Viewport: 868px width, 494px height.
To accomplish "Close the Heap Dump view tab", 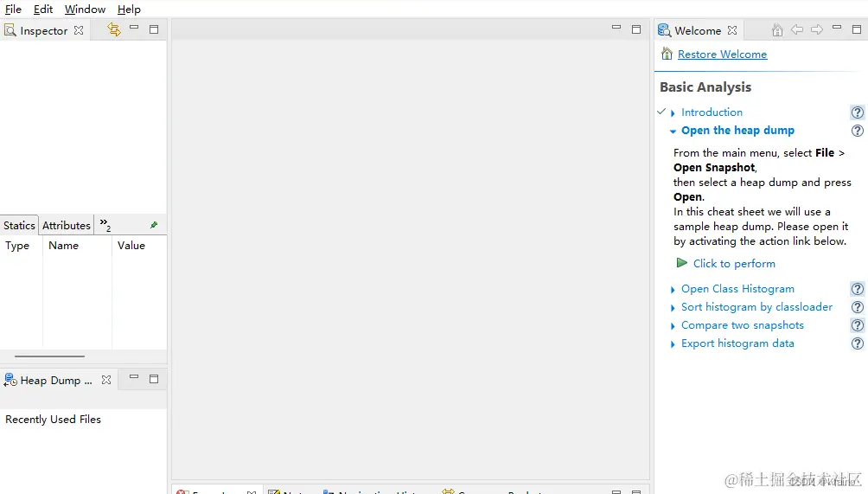I will (106, 380).
